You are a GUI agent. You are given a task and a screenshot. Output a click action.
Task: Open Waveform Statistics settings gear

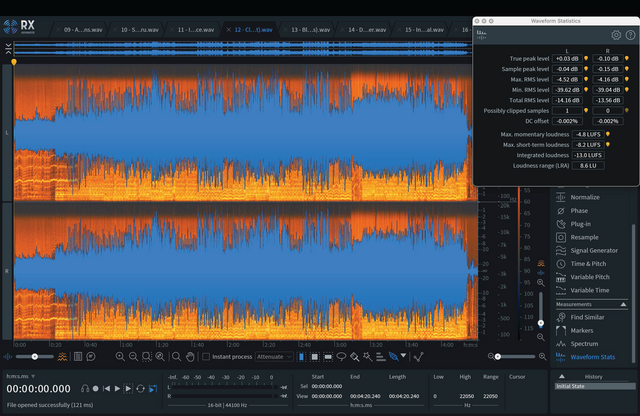coord(616,35)
